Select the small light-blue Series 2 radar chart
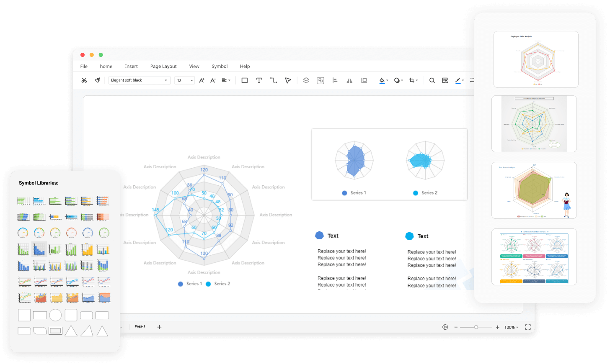Viewport: 610px width, 364px height. tap(425, 160)
